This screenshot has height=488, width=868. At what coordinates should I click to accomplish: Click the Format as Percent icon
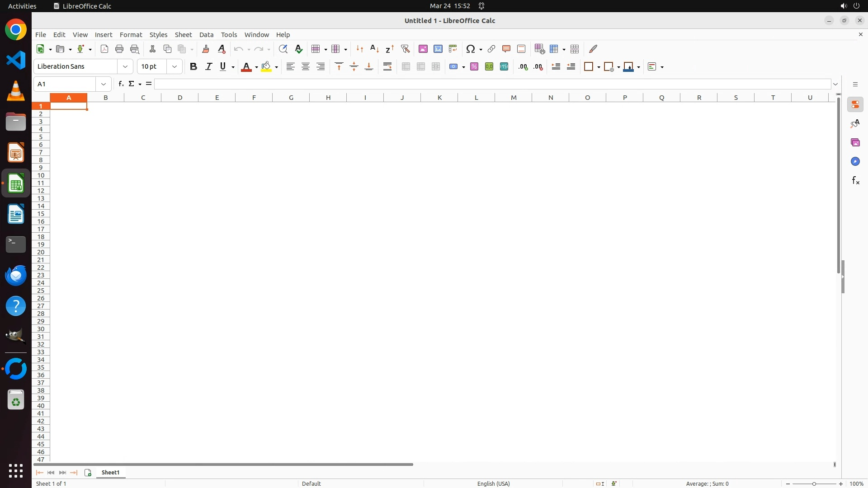[474, 66]
